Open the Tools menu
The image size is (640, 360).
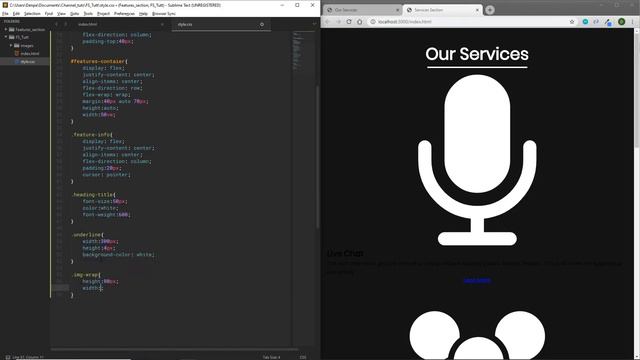click(x=88, y=13)
